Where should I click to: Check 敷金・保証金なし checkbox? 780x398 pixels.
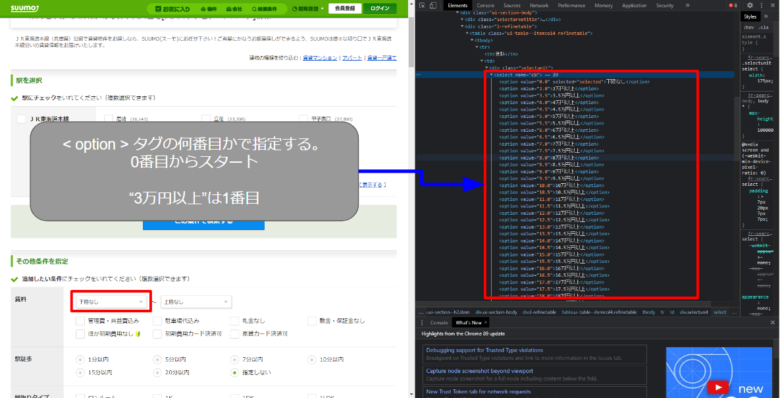click(x=312, y=321)
